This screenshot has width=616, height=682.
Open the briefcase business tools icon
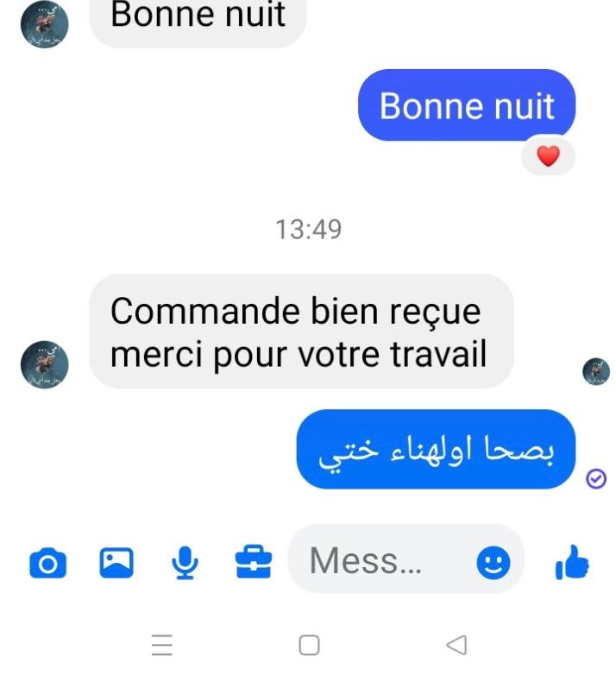click(254, 561)
